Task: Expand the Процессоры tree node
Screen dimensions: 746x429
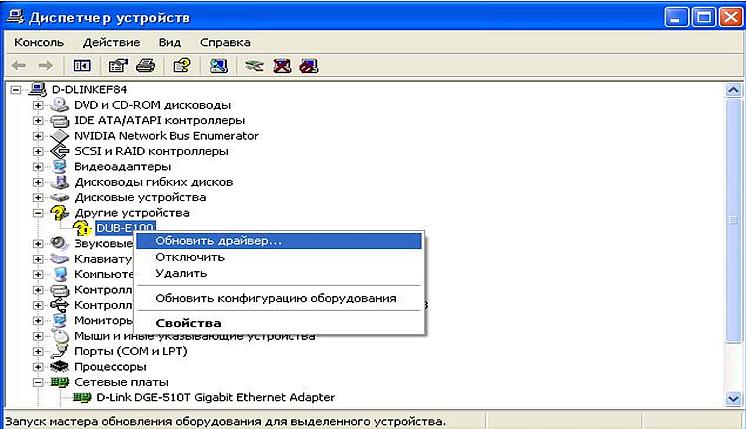Action: click(38, 367)
